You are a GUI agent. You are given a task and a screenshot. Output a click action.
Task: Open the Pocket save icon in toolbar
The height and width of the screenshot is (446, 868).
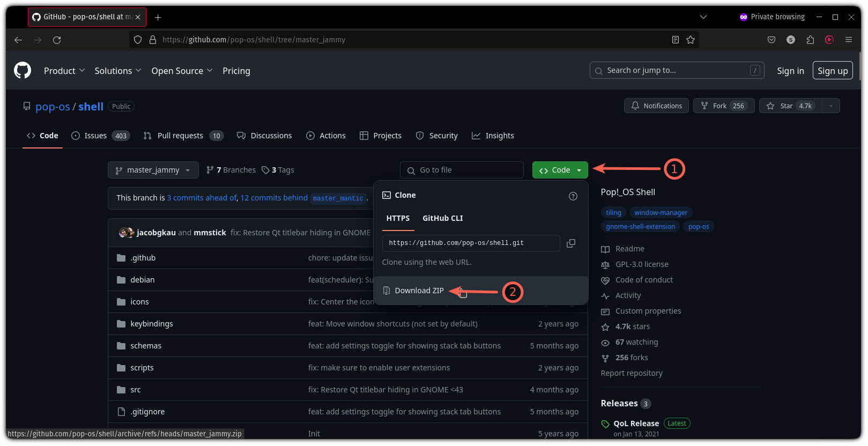coord(771,40)
